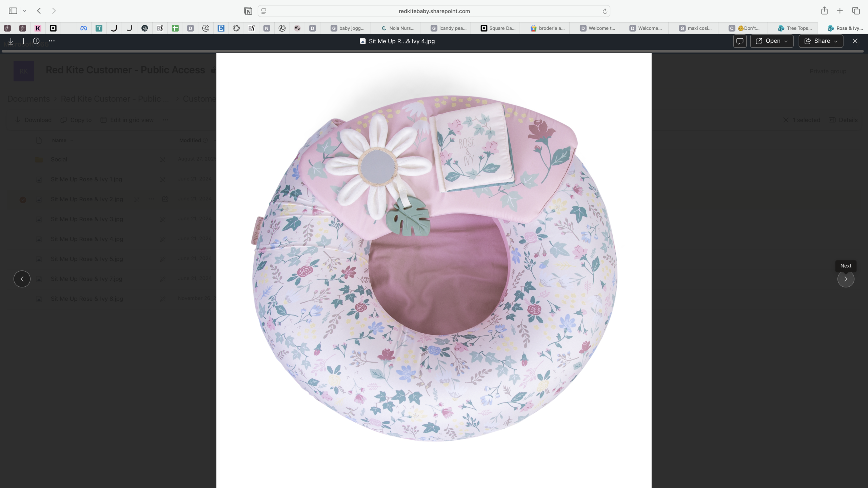Screen dimensions: 868x488
Task: Expand the Share dropdown button
Action: pos(821,41)
